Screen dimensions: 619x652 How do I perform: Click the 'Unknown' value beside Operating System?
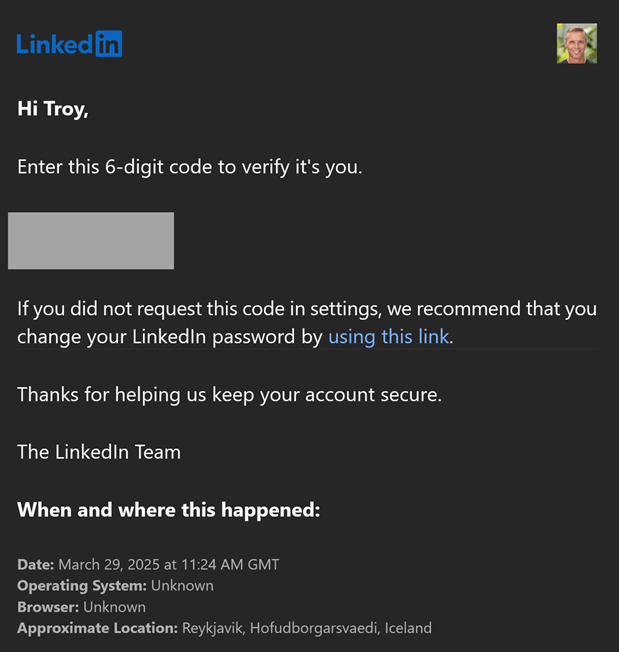182,585
